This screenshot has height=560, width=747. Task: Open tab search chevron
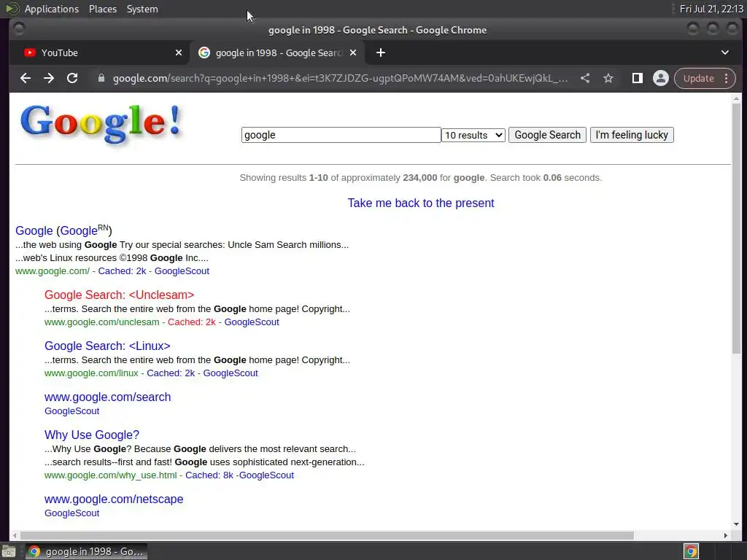[x=725, y=52]
